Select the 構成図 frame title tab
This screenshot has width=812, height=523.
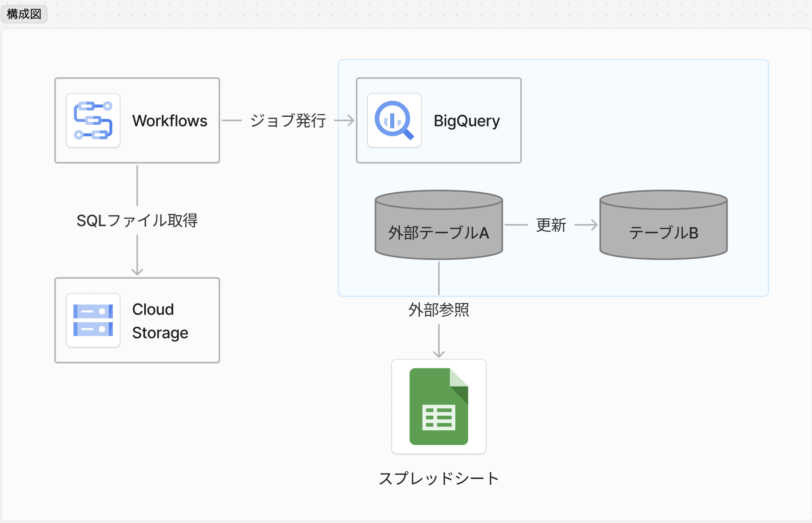click(x=24, y=14)
